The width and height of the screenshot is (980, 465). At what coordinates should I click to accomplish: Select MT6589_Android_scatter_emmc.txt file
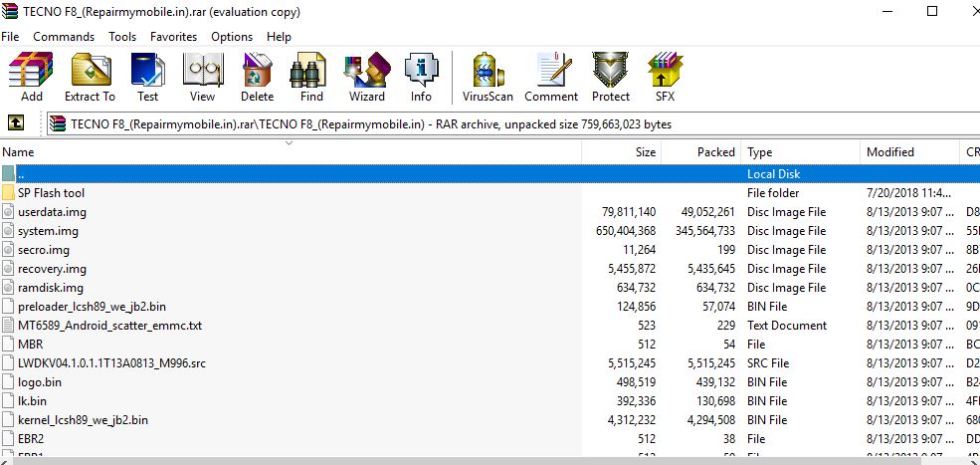click(x=109, y=326)
